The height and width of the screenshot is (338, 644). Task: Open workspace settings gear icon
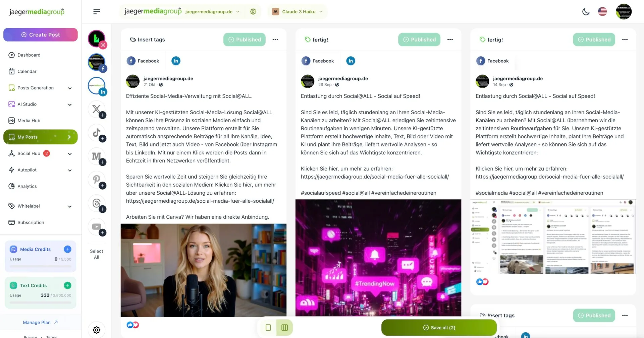pos(253,12)
